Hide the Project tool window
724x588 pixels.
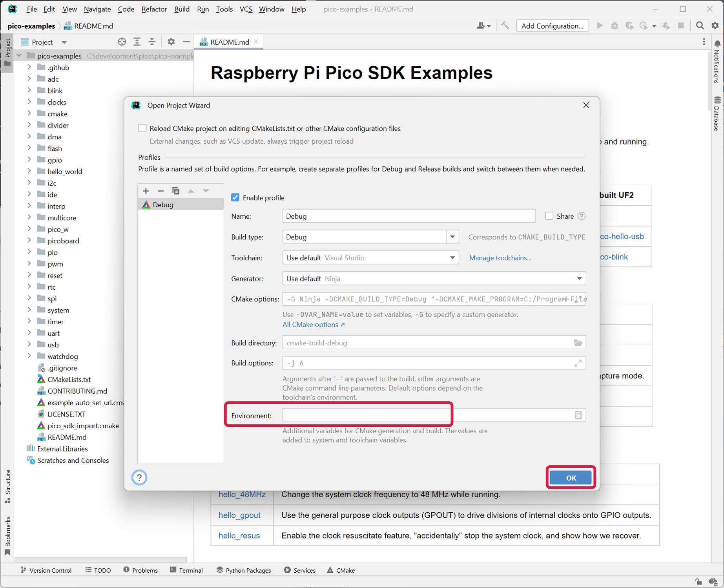click(186, 42)
